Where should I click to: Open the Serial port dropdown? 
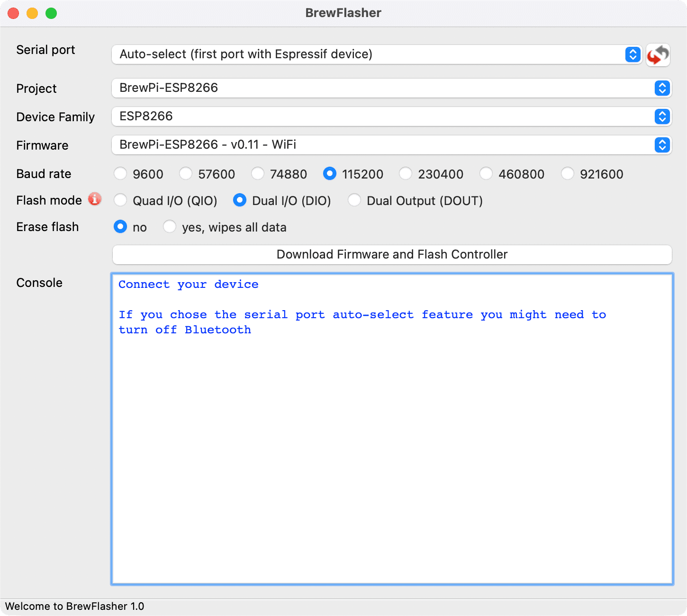click(377, 54)
